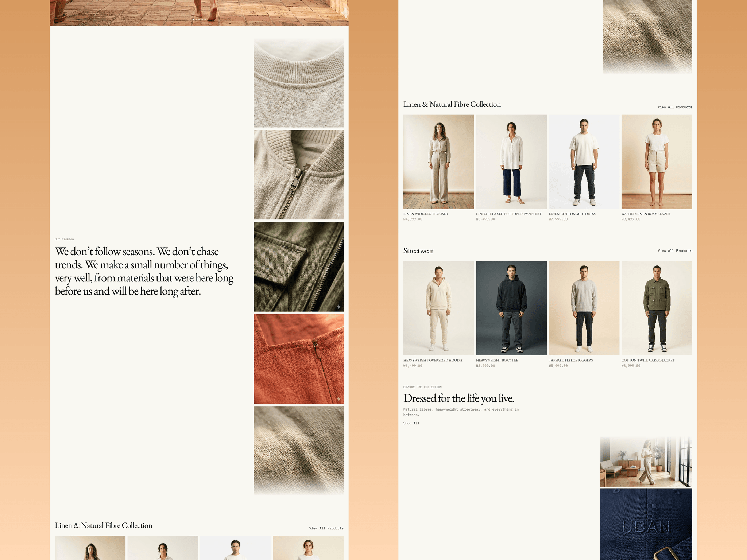The image size is (747, 560).
Task: Click the 'LINEN-COTTON MIDI DRESS' name
Action: [572, 214]
